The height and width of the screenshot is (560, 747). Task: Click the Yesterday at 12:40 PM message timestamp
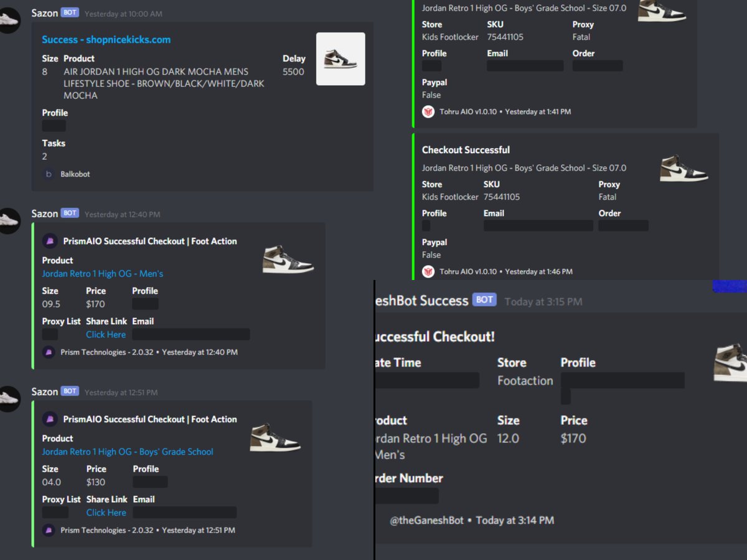pos(122,214)
